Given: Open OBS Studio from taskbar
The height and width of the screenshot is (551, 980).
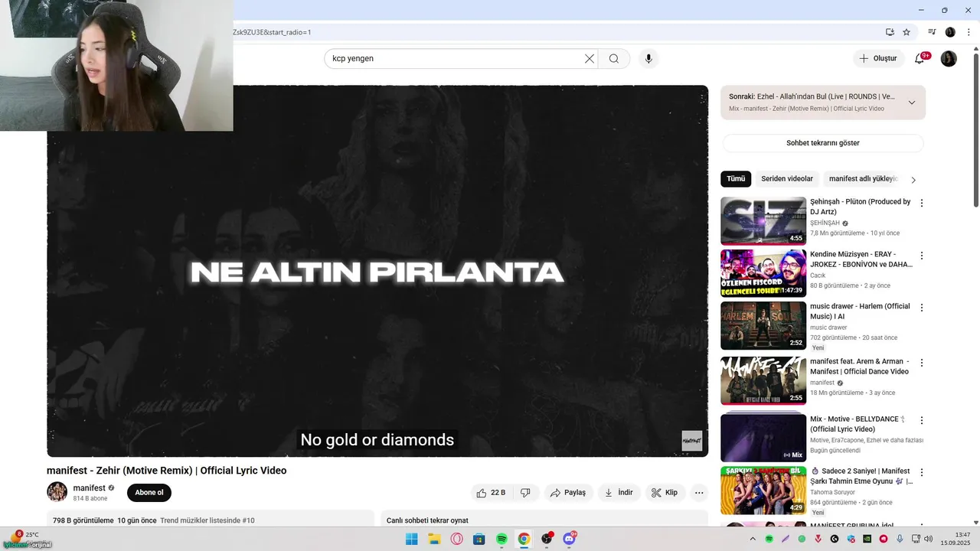Looking at the screenshot, I should [x=547, y=539].
